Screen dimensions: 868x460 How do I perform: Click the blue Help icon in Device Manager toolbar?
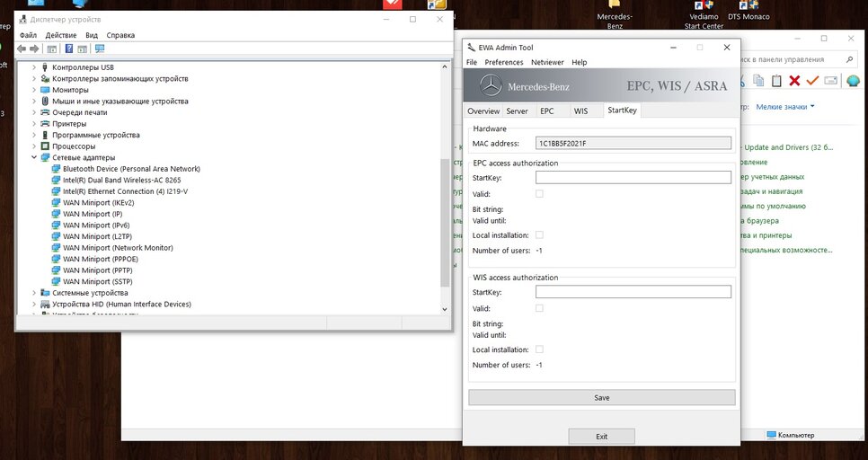68,49
